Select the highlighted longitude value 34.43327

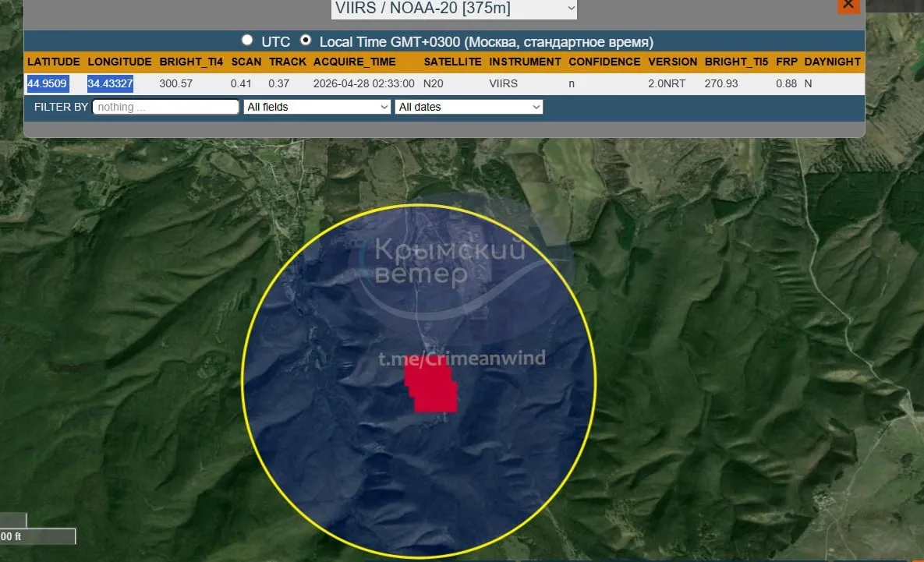[x=110, y=83]
